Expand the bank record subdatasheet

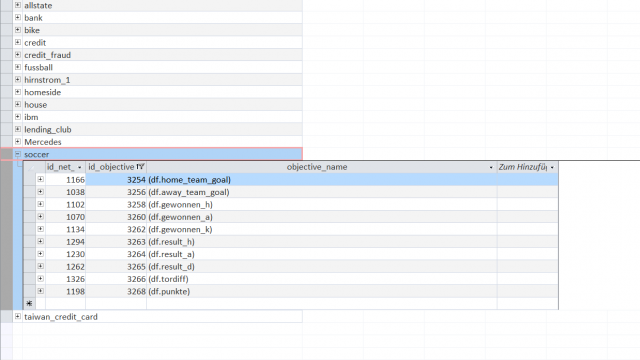click(18, 17)
